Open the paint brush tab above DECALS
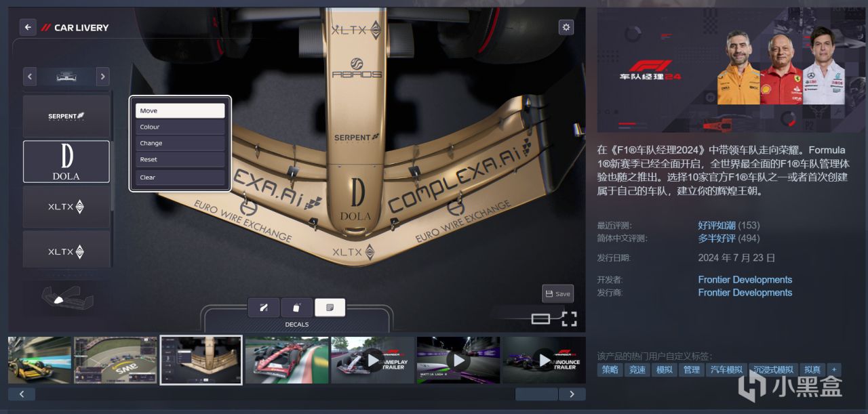 click(x=264, y=308)
